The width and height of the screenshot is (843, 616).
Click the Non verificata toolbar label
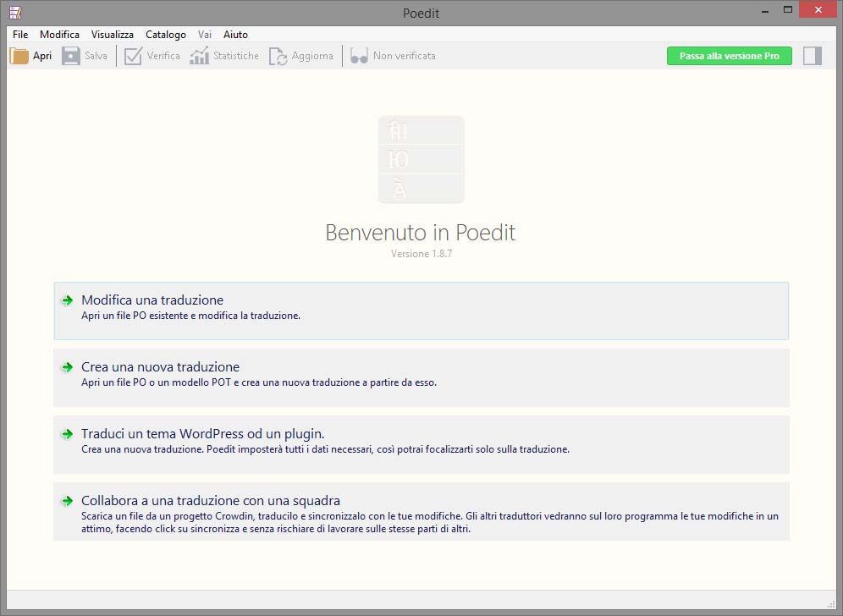[x=405, y=56]
